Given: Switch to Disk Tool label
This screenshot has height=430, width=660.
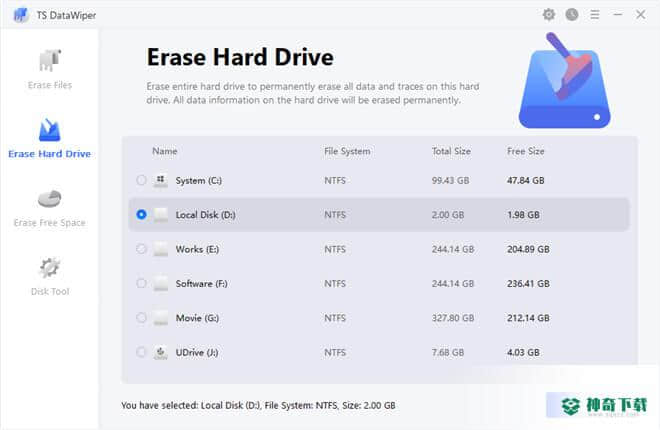Looking at the screenshot, I should [x=50, y=291].
